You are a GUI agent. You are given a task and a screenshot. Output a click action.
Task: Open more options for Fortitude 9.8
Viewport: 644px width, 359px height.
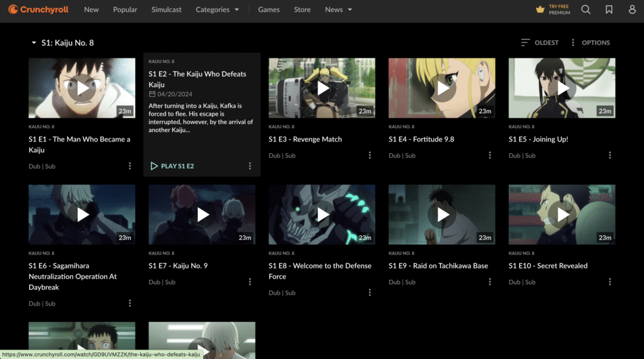[x=489, y=155]
